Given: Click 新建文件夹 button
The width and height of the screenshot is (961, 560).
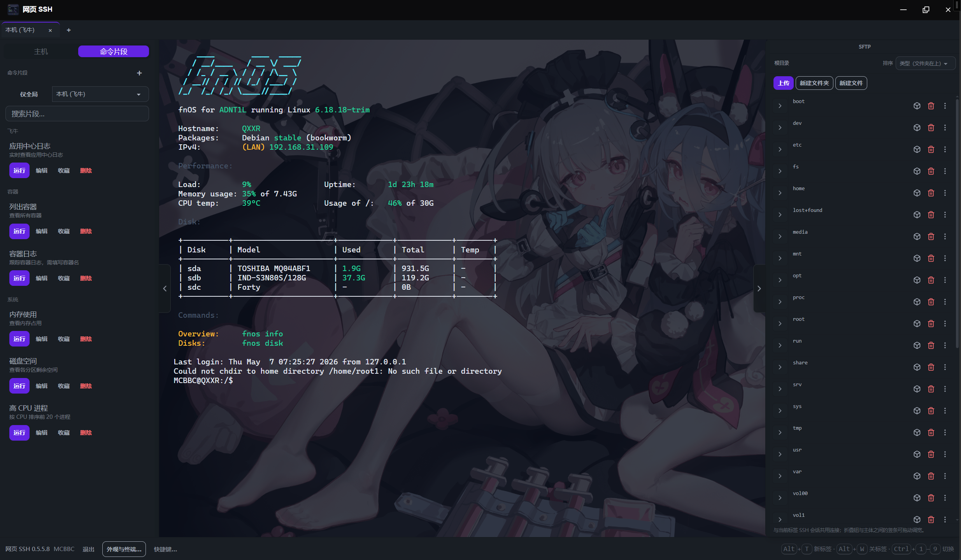Looking at the screenshot, I should click(814, 83).
